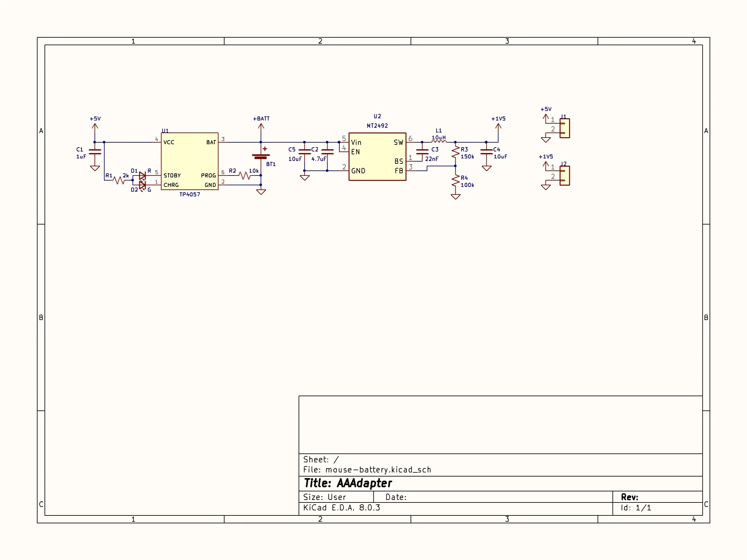Click resistor R2 10k symbol
The width and height of the screenshot is (747, 560).
point(245,175)
